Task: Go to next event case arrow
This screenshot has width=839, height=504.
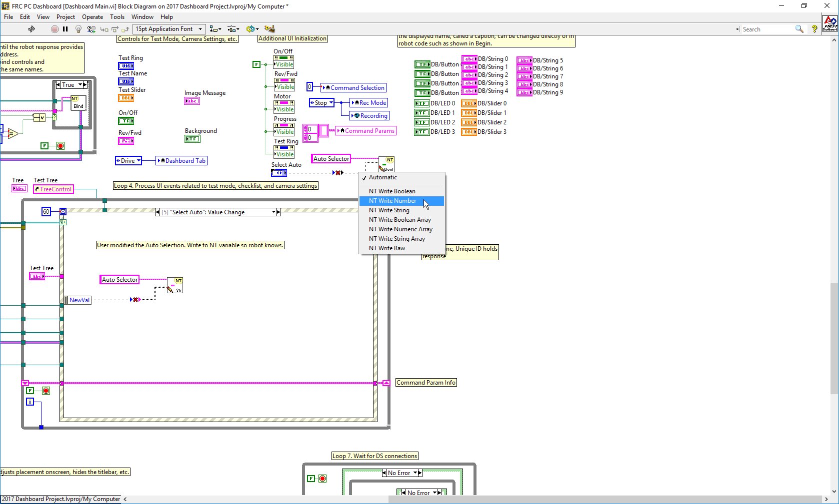Action: (278, 212)
